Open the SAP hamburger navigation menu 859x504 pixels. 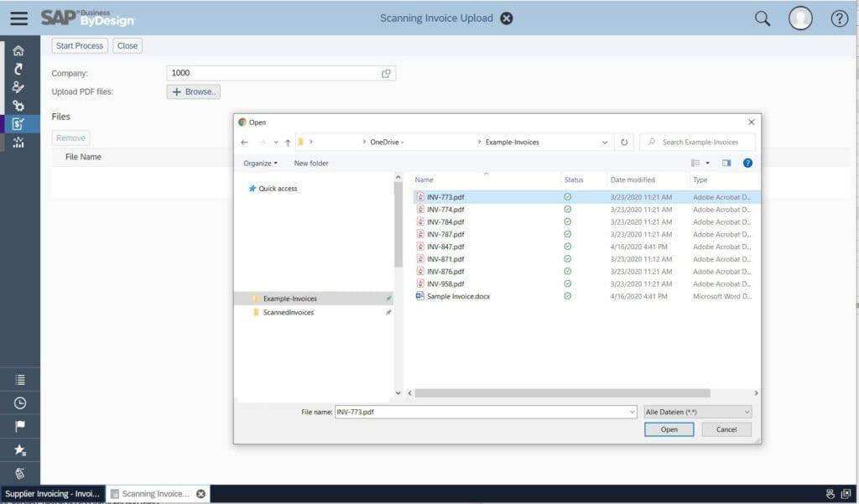point(18,18)
